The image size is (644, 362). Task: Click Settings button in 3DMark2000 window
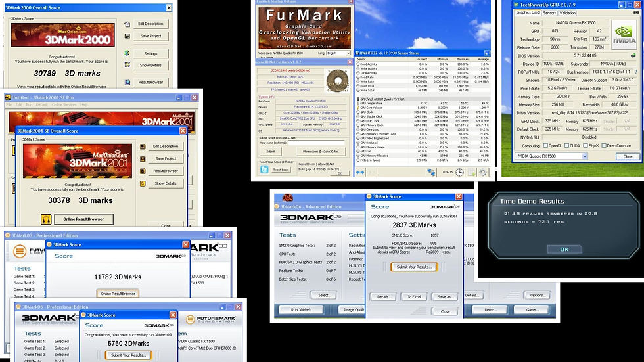coord(150,53)
